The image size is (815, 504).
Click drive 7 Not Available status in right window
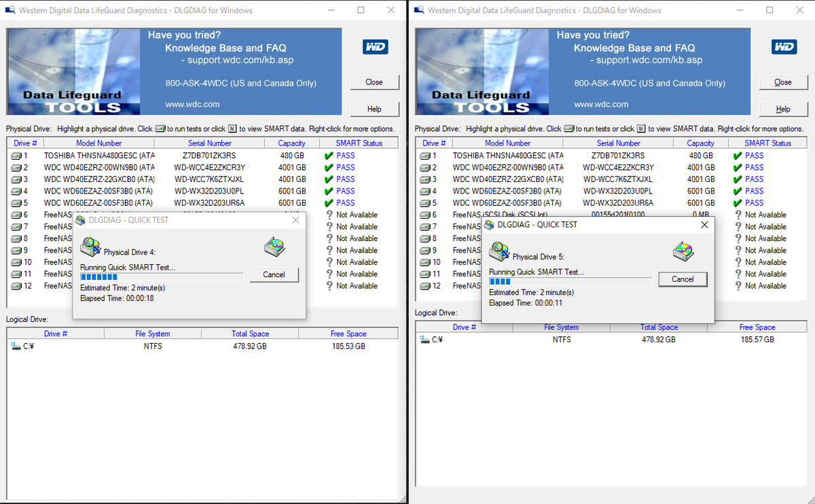pos(766,227)
